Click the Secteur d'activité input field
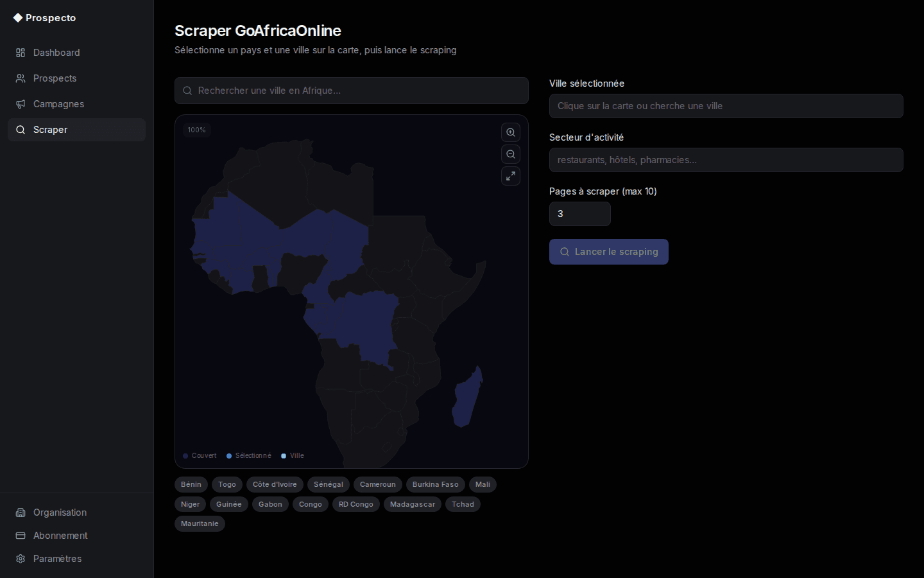Screen dimensions: 924x578 (x=726, y=160)
